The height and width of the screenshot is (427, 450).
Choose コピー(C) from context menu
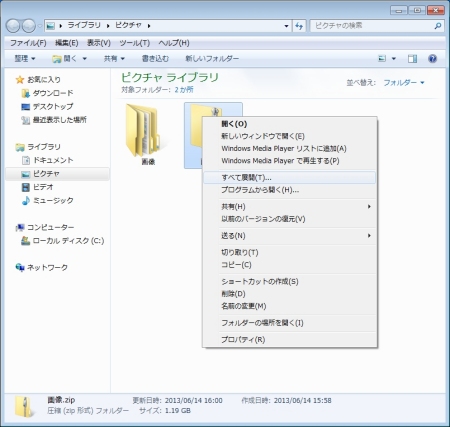(x=289, y=265)
